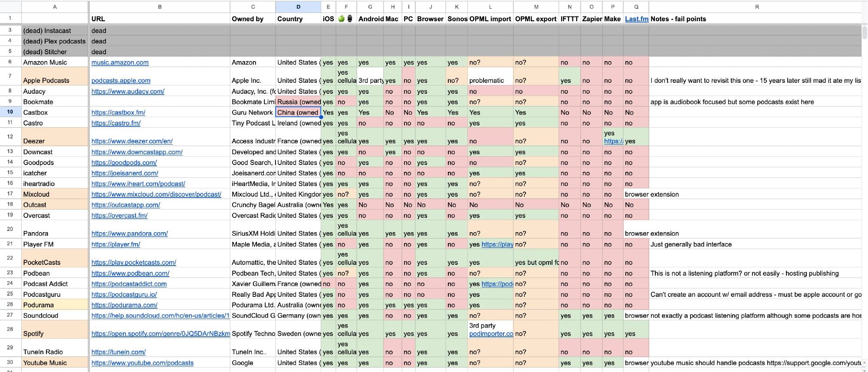The width and height of the screenshot is (868, 372).
Task: Click the "Owned by" header cell
Action: click(x=253, y=19)
